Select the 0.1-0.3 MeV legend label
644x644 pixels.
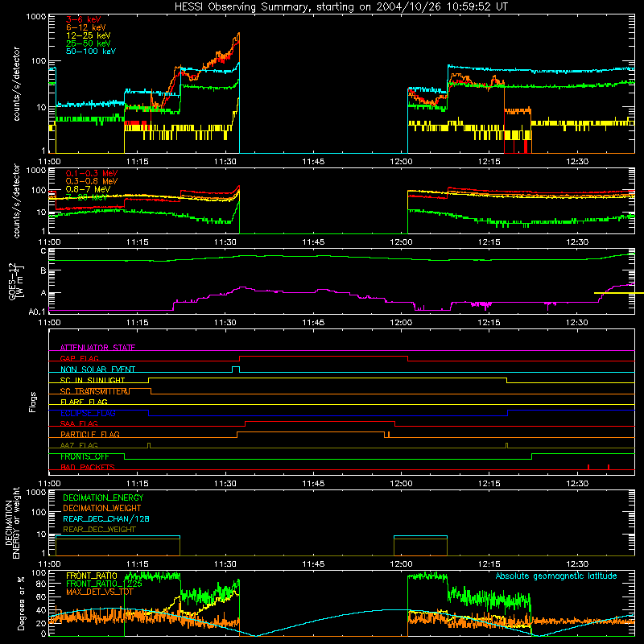pos(92,174)
